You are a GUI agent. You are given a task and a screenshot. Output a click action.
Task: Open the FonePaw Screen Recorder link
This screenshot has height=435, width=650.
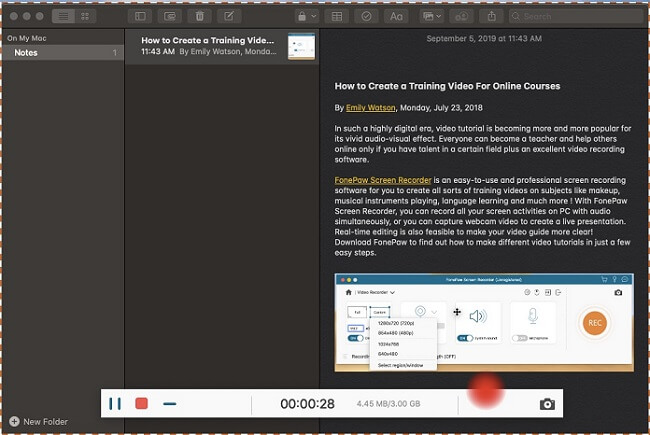pyautogui.click(x=383, y=180)
